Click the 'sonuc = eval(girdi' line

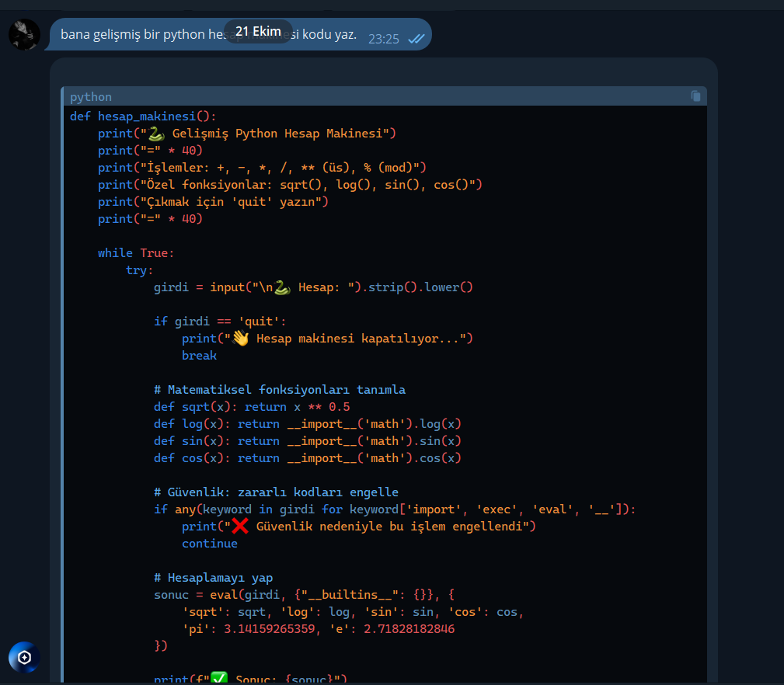point(304,595)
